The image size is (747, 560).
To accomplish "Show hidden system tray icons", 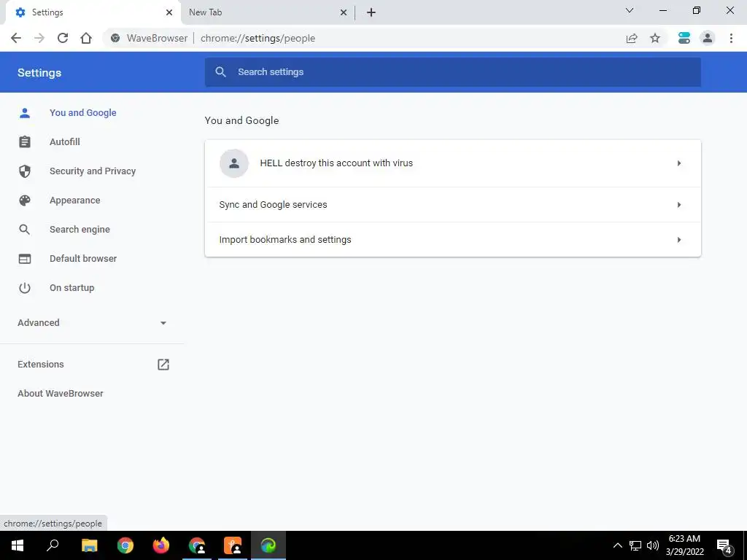I will [617, 545].
